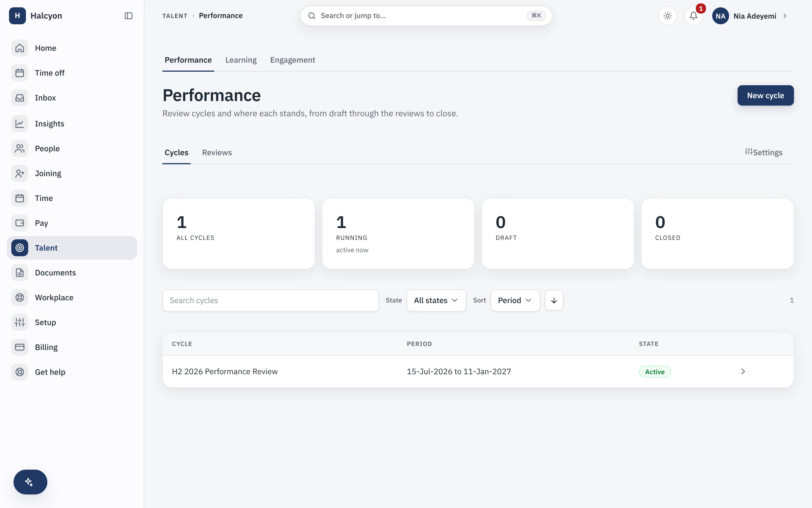Click the All Cycles card
The height and width of the screenshot is (508, 812).
[239, 234]
